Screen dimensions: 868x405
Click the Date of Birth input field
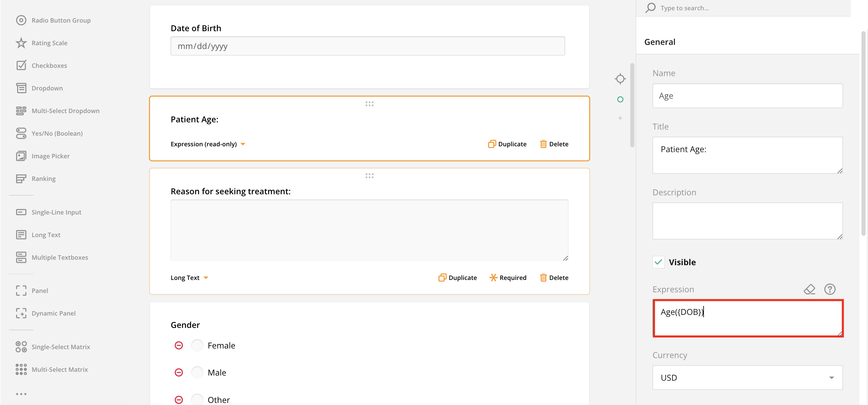coord(368,46)
